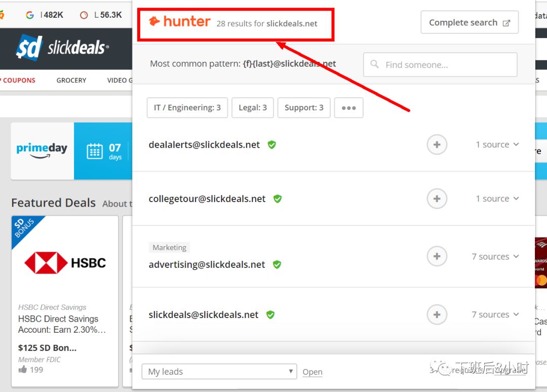
Task: Open the GROCERY nav item
Action: tap(71, 80)
